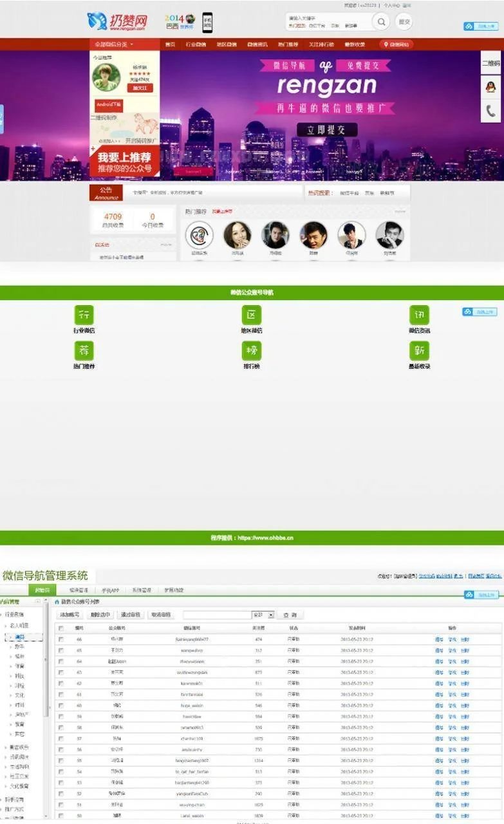This screenshot has height=824, width=504.
Task: Open the 全部 status filter dropdown
Action: pyautogui.click(x=263, y=615)
